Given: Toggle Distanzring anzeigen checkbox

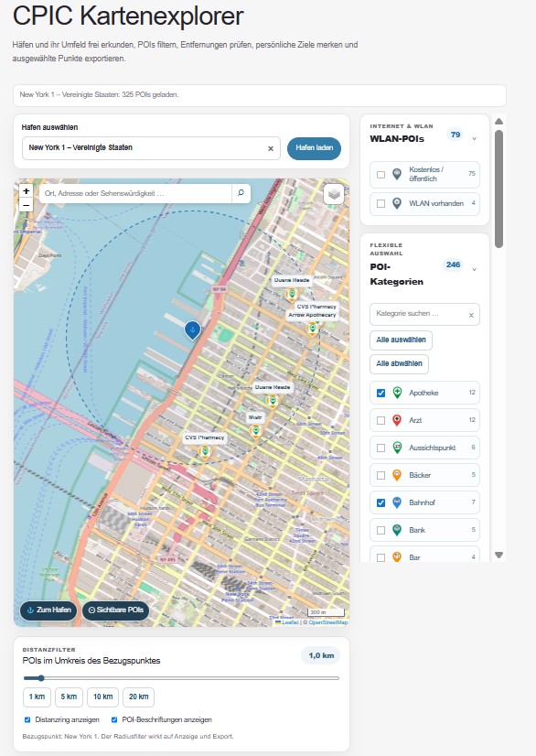Looking at the screenshot, I should [27, 719].
